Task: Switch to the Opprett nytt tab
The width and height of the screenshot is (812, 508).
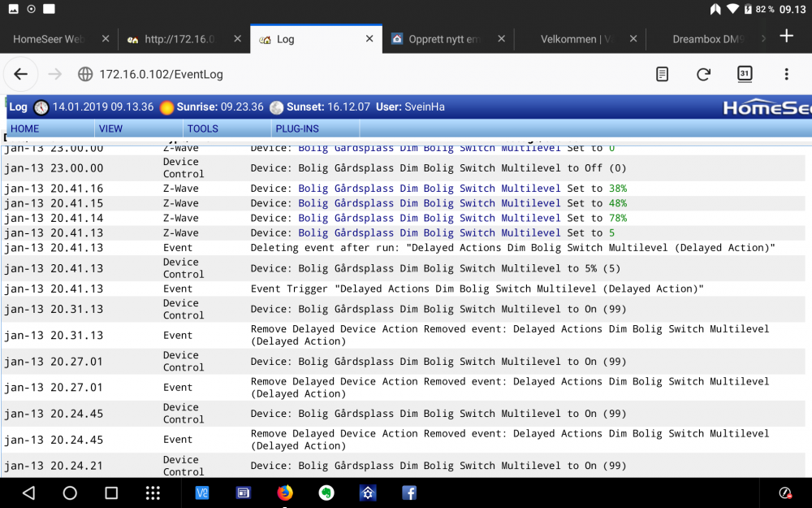Action: coord(443,38)
